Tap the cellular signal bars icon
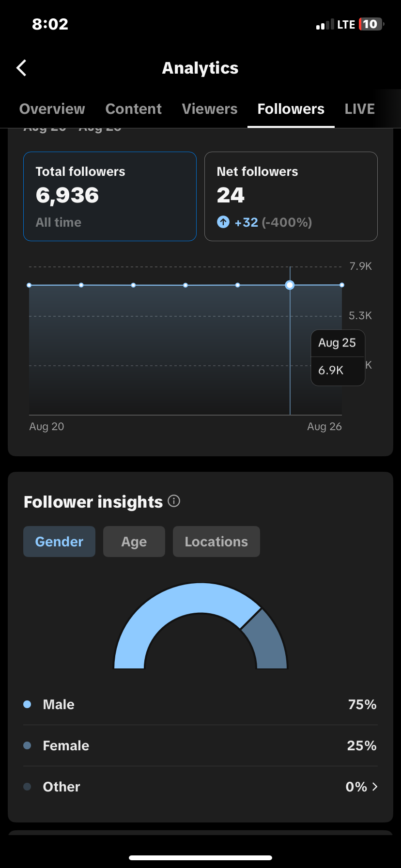 pyautogui.click(x=325, y=25)
